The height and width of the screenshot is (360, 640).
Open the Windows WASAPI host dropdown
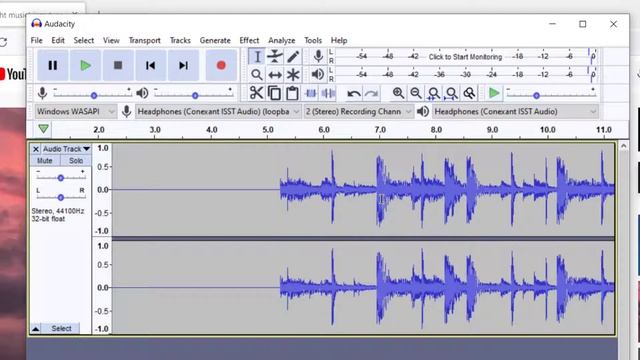tap(76, 111)
